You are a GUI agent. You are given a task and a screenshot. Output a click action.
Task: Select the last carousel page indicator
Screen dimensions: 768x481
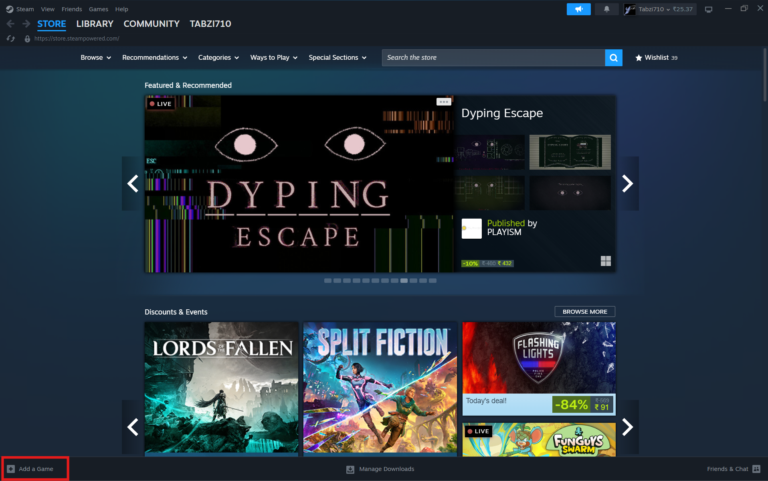[x=432, y=281]
